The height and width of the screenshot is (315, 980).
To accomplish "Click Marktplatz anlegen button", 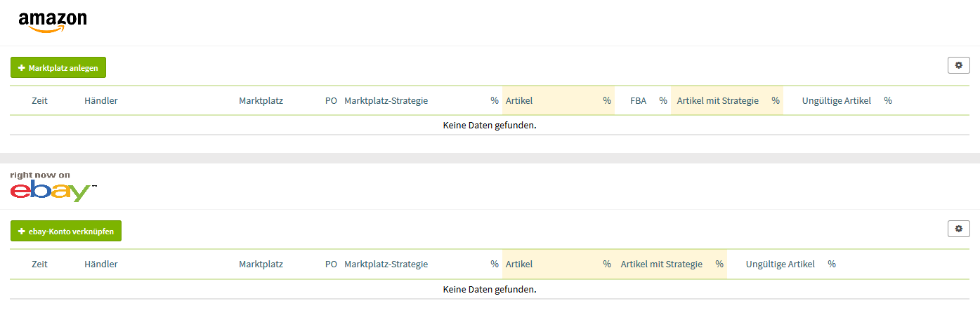I will (x=58, y=67).
